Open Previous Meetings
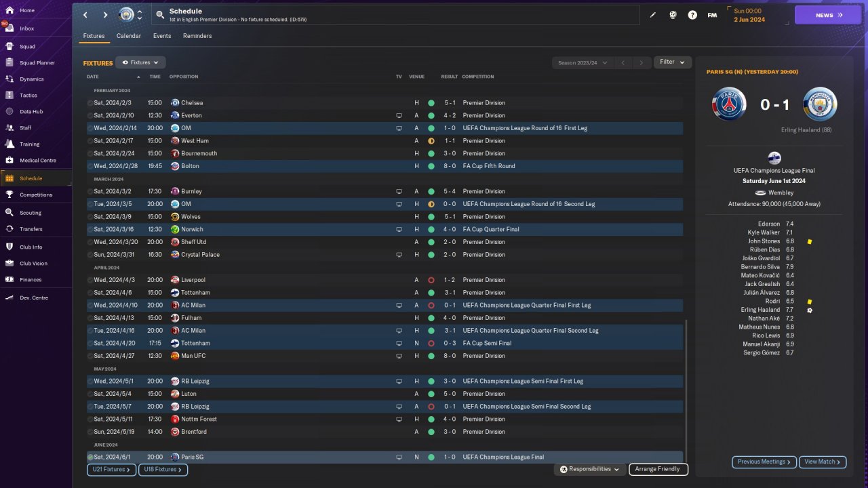Image resolution: width=868 pixels, height=488 pixels. [x=764, y=462]
